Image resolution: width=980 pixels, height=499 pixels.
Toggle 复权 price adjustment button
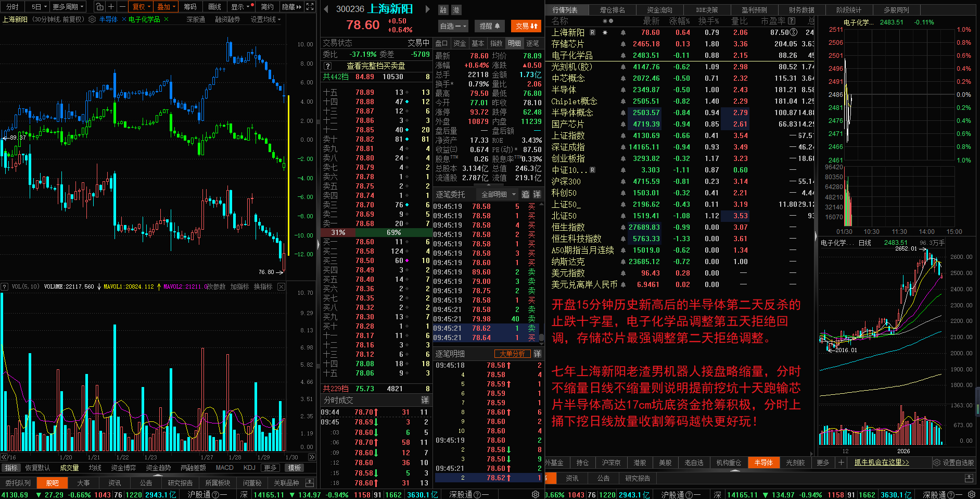point(141,7)
